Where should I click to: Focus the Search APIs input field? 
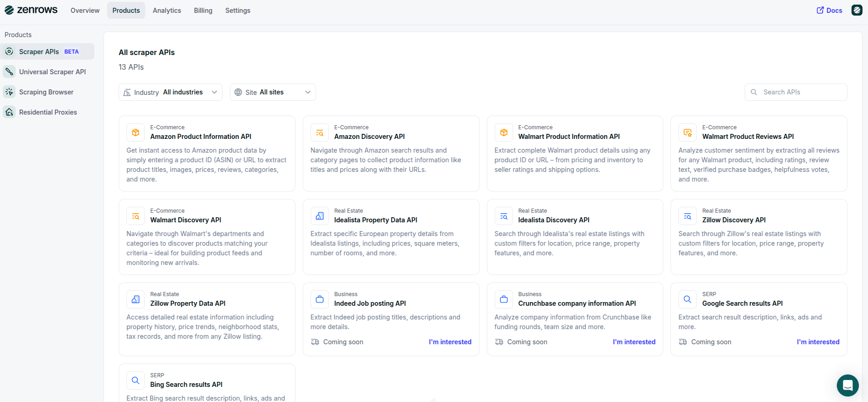[796, 92]
